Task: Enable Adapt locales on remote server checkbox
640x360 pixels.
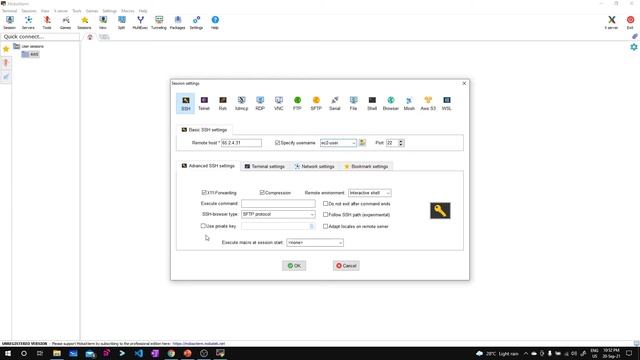Action: tap(326, 226)
